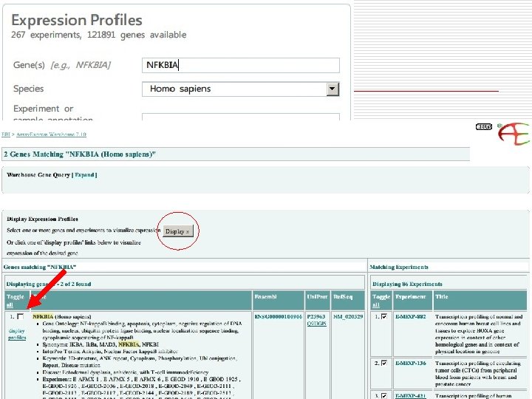This screenshot has height=399, width=532.
Task: Open display profiles link for NFKBIA
Action: [16, 334]
